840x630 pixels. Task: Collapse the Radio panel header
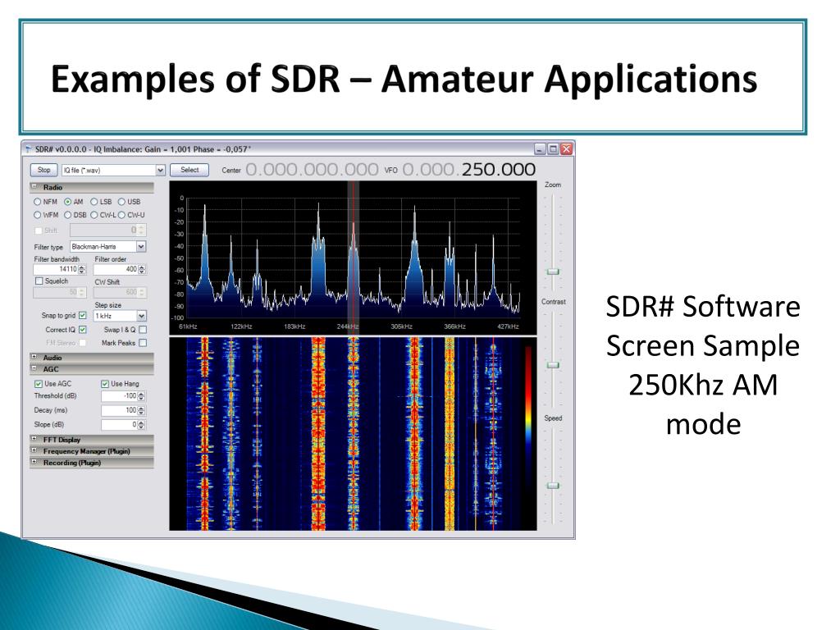click(92, 188)
